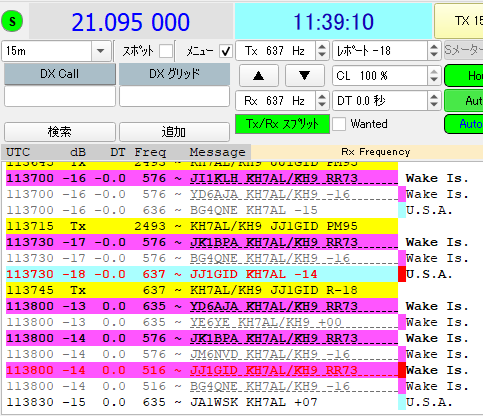Select row 113800 JK1BPA KH7AL/KH9 RR73
Screen dimensions: 483x416
coord(202,338)
